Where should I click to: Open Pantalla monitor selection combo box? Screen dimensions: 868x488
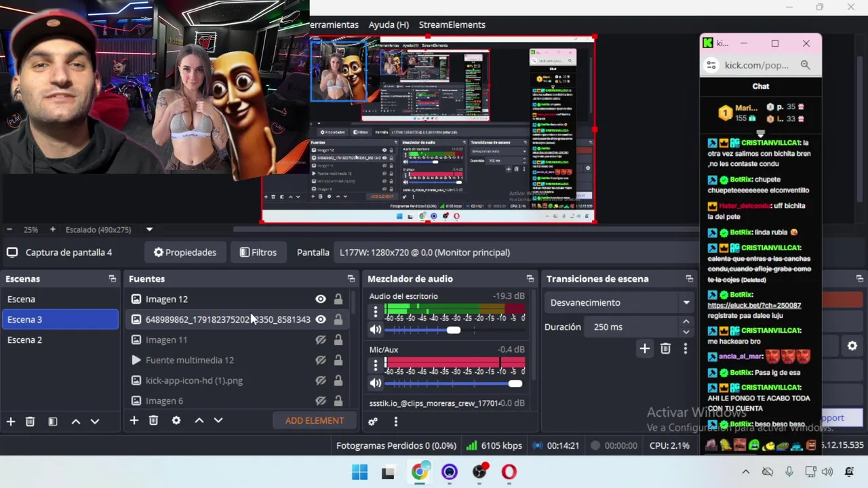click(x=515, y=252)
